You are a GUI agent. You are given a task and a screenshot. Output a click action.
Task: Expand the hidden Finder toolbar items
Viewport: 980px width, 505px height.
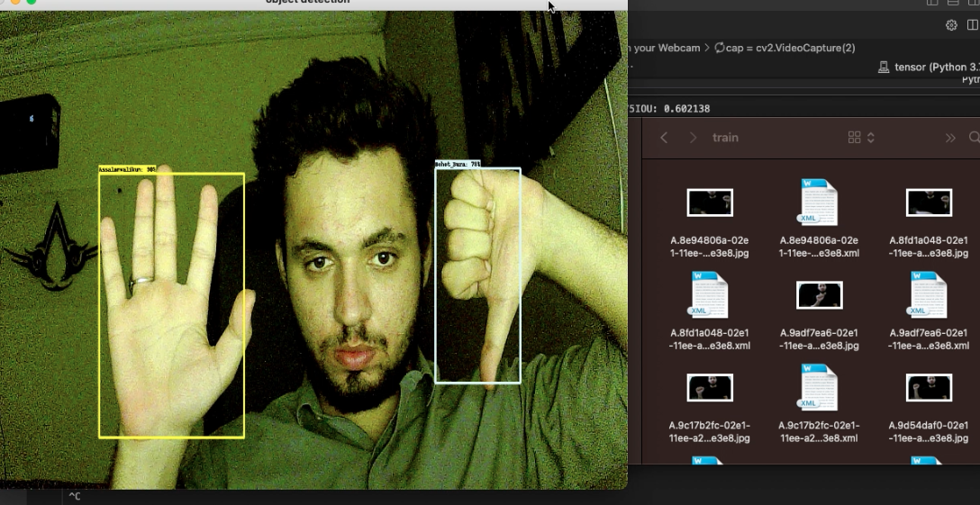[x=949, y=138]
